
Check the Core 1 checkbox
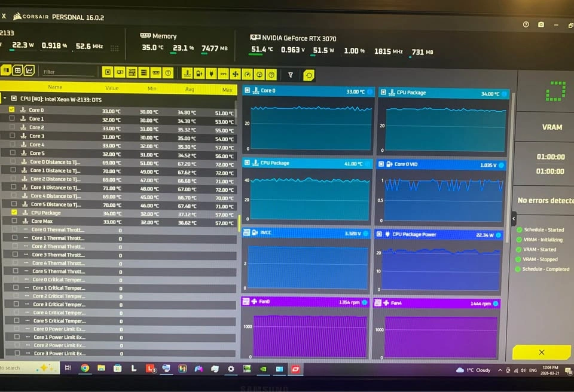click(12, 118)
